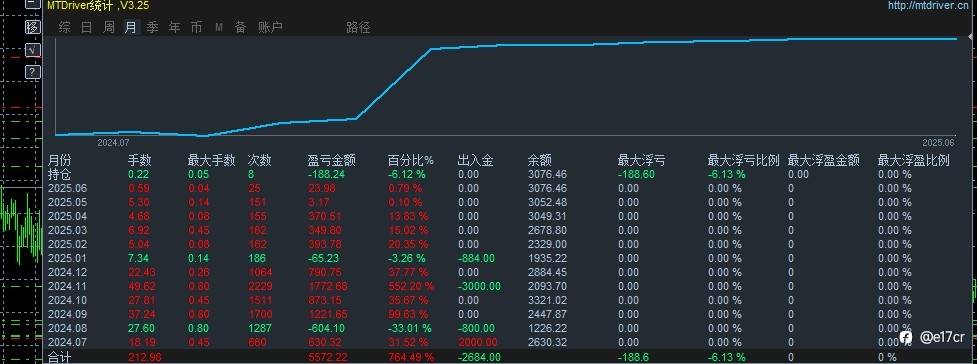Open the 账户 account tab
Viewport: 977px width, 364px height.
click(270, 27)
